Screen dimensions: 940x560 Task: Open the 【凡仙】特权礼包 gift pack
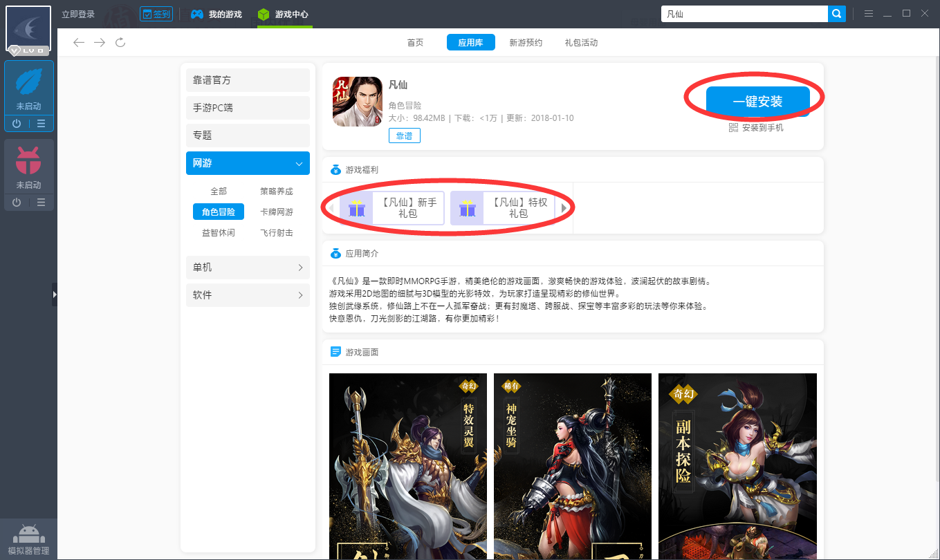click(503, 208)
